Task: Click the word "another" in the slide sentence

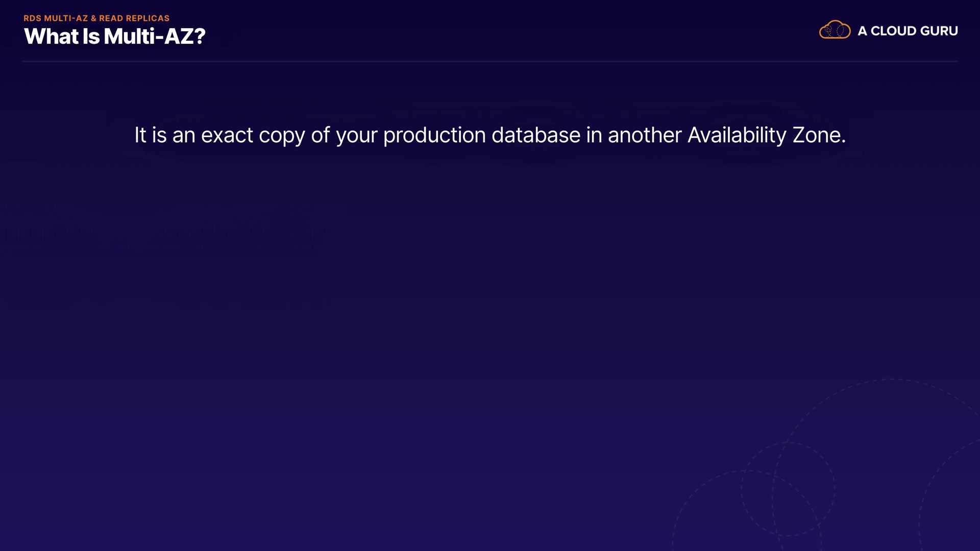Action: [644, 135]
